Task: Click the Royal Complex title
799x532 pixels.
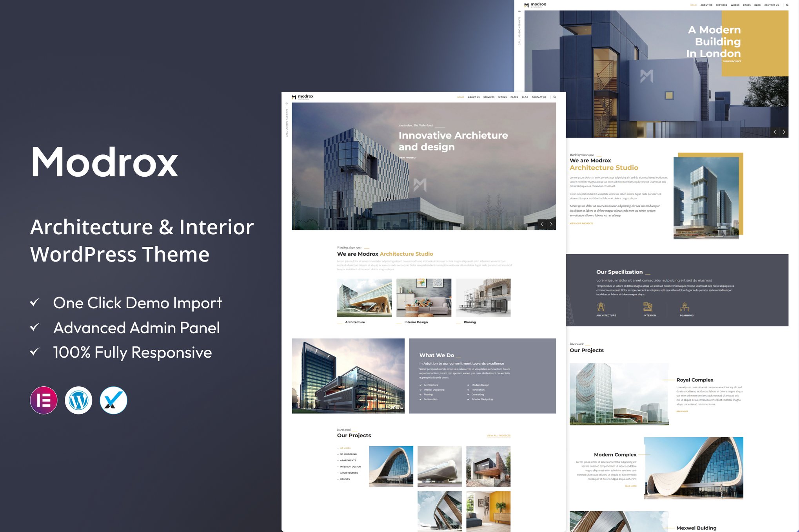Action: pos(695,380)
